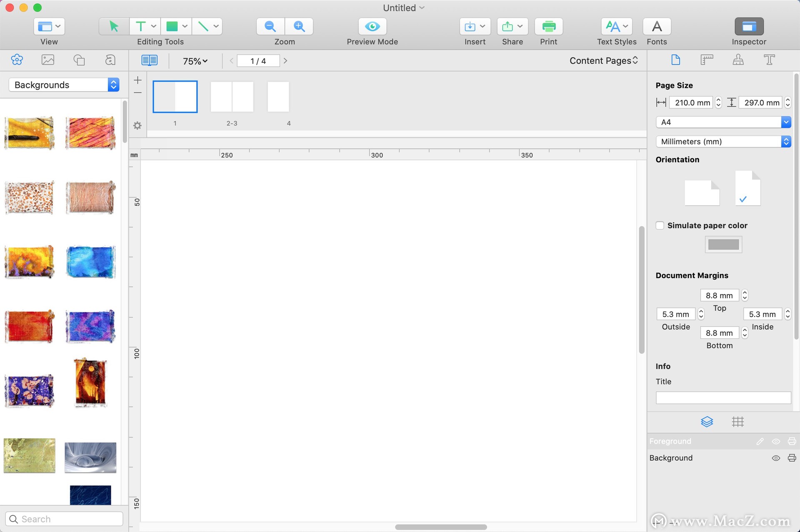Adjust the Top margin stepper

745,295
